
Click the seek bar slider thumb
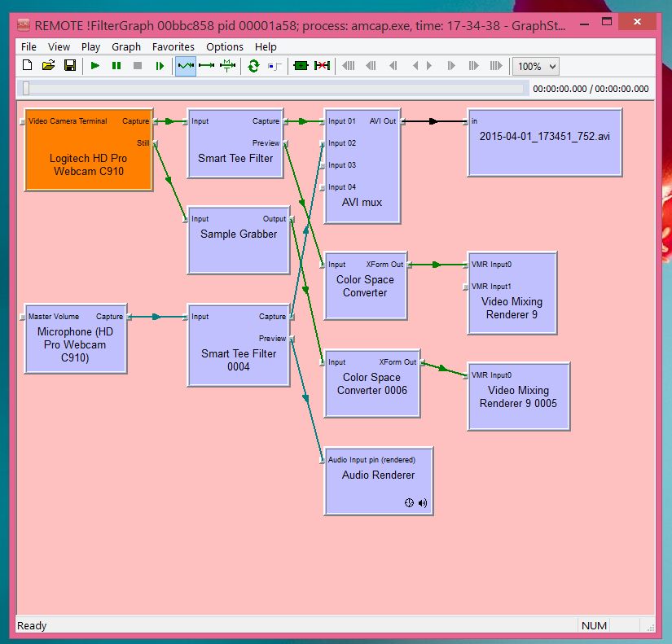[x=26, y=88]
